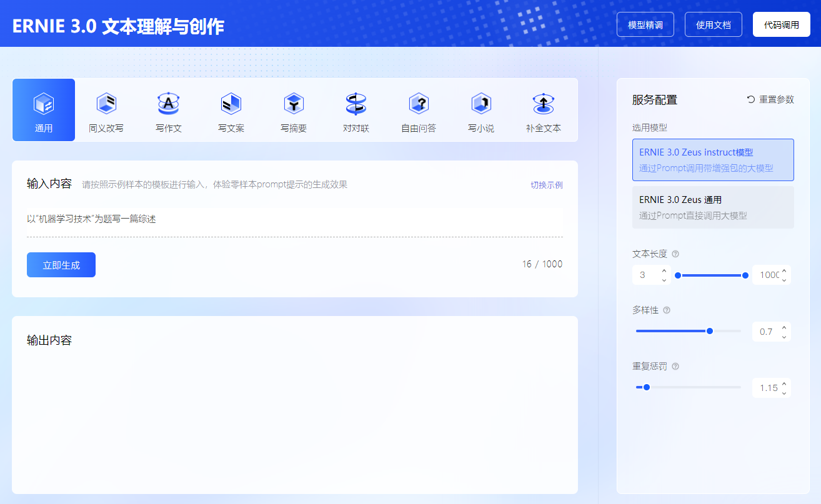Increase the 重复惩罚 value with up arrow
The image size is (821, 504).
point(784,383)
